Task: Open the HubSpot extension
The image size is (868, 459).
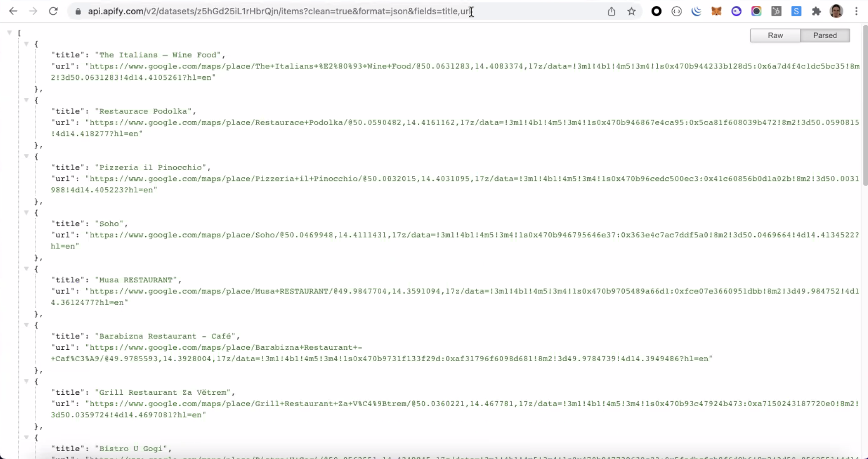Action: tap(776, 11)
